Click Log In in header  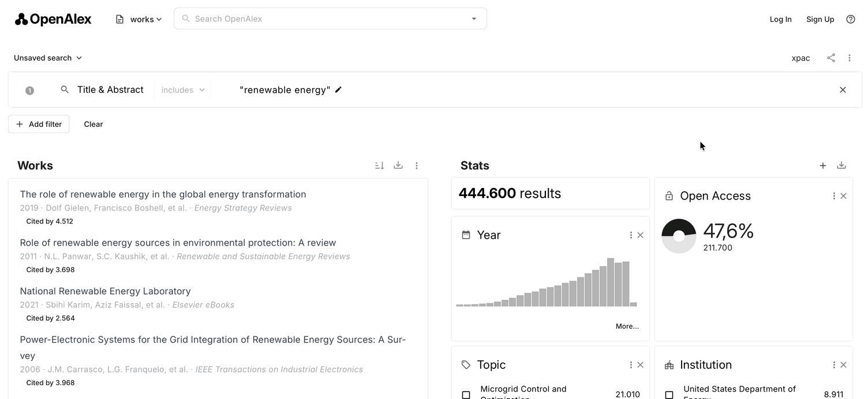coord(780,19)
